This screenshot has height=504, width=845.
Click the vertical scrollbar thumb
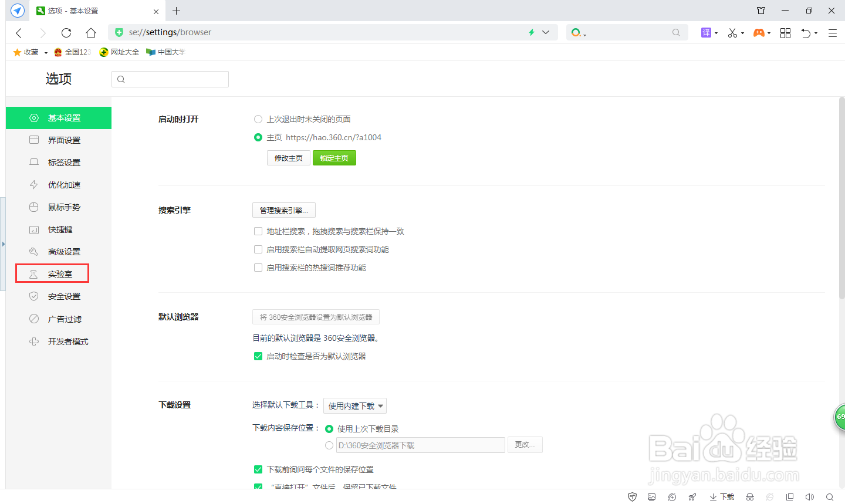[842, 198]
